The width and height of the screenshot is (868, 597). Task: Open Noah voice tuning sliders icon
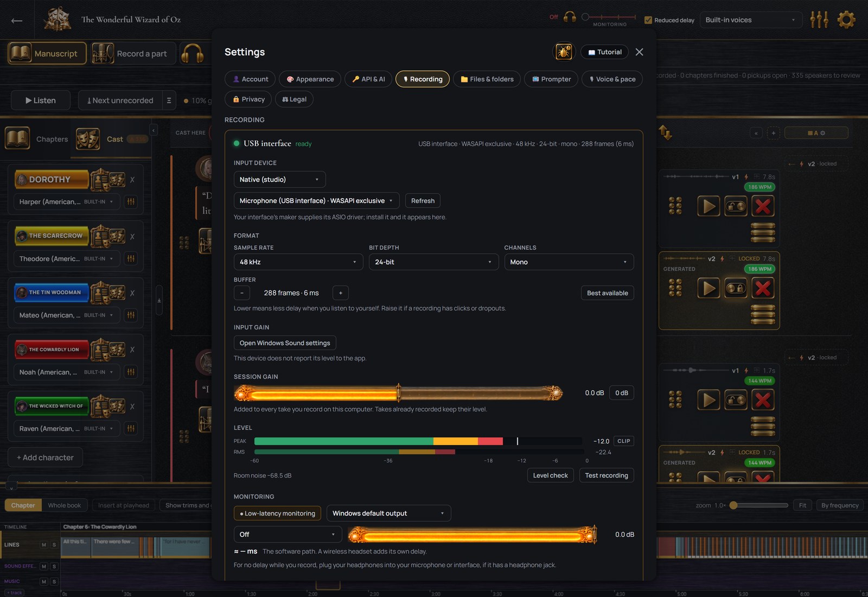click(x=131, y=372)
